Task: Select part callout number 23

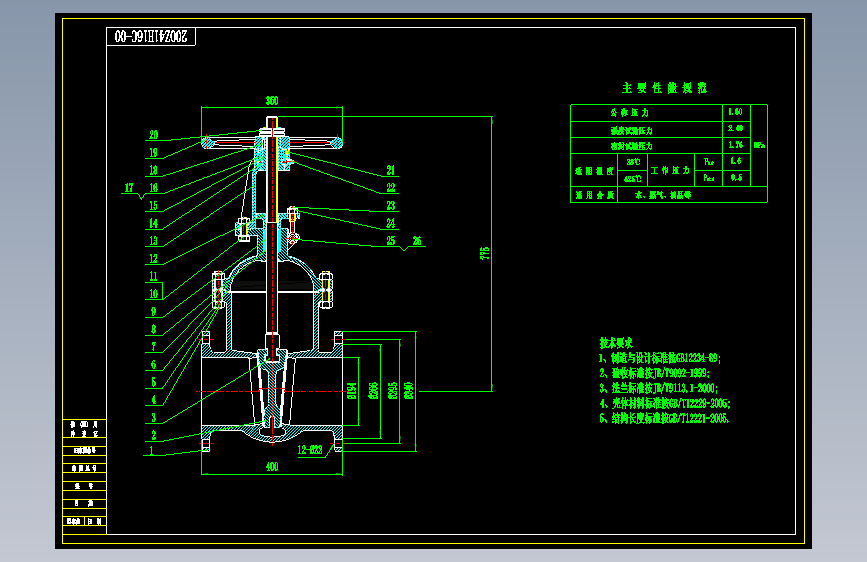Action: 391,206
